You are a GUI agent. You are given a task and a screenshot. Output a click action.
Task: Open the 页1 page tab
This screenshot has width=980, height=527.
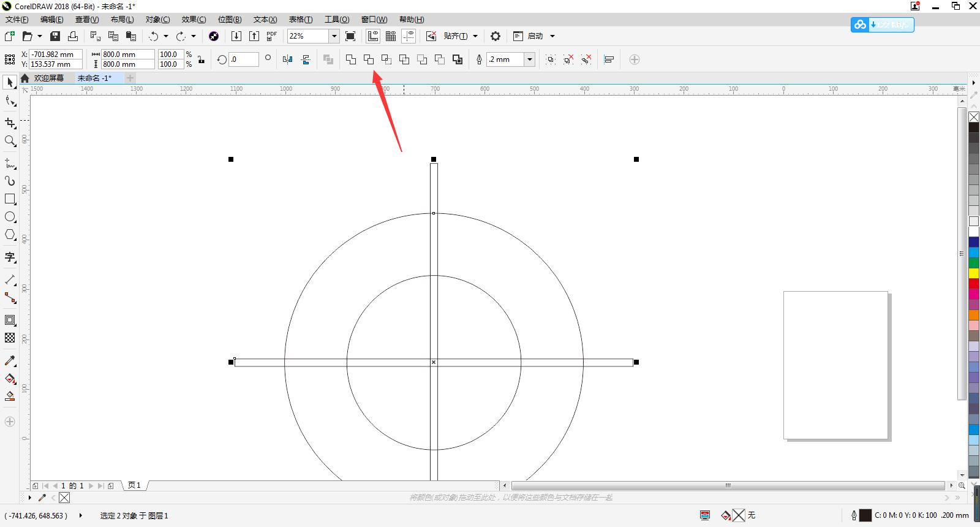(134, 485)
